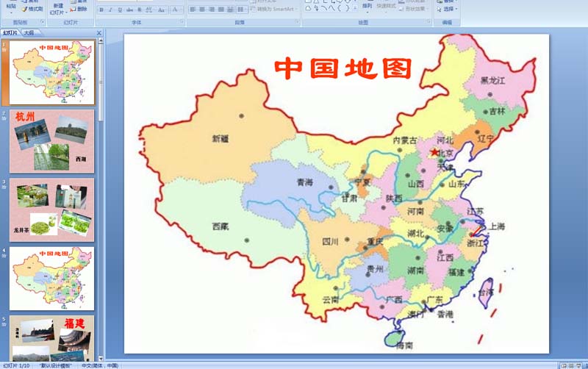Click the Shape Effects (形状效果) button

pyautogui.click(x=413, y=9)
